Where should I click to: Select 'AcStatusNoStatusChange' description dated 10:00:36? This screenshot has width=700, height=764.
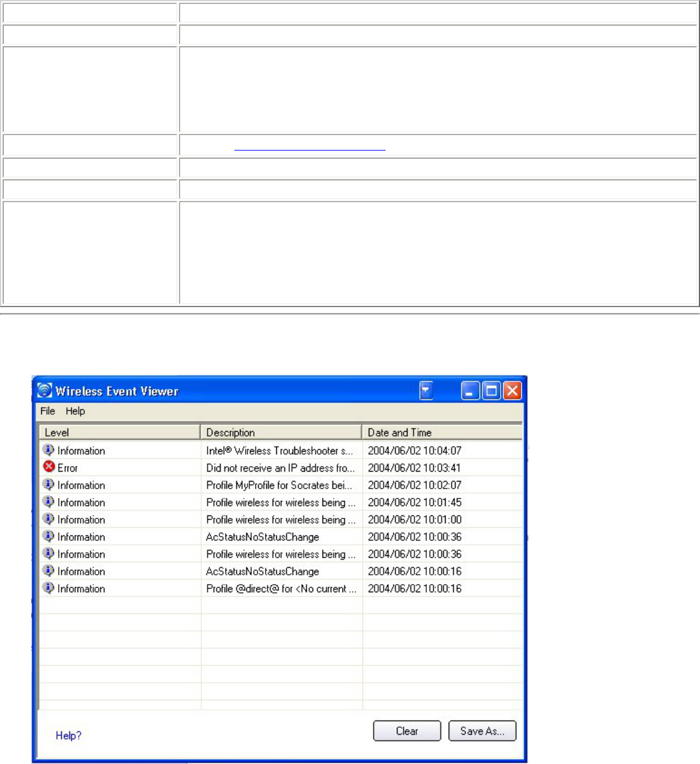click(x=262, y=537)
